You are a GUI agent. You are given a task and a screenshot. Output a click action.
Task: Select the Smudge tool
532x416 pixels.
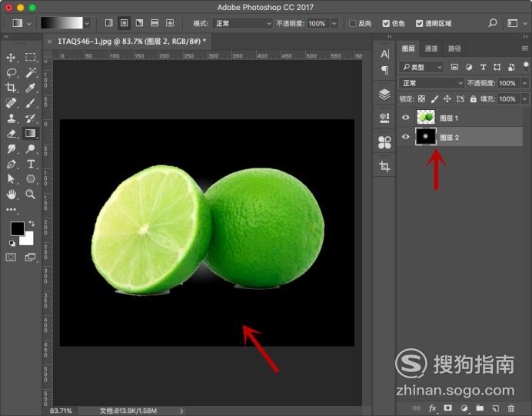pos(12,148)
